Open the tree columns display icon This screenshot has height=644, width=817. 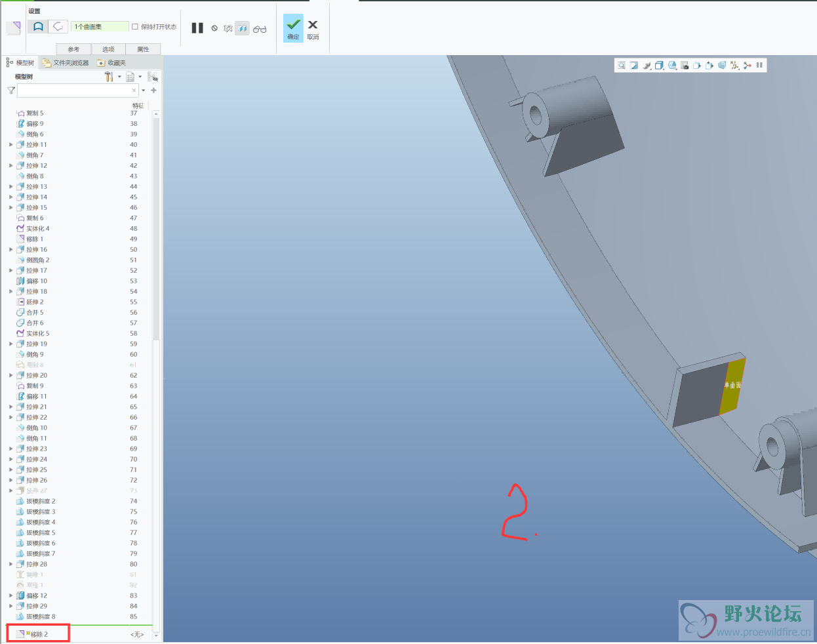click(x=130, y=77)
